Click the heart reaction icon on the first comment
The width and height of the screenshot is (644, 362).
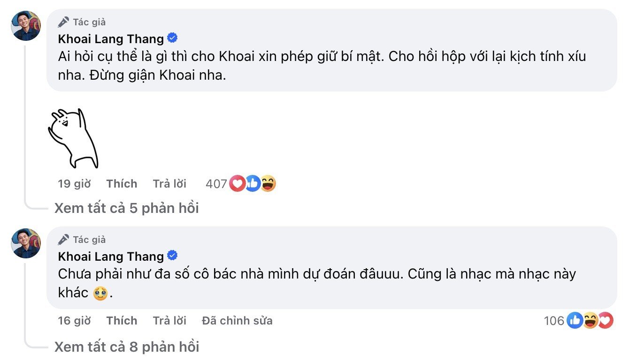tap(236, 184)
